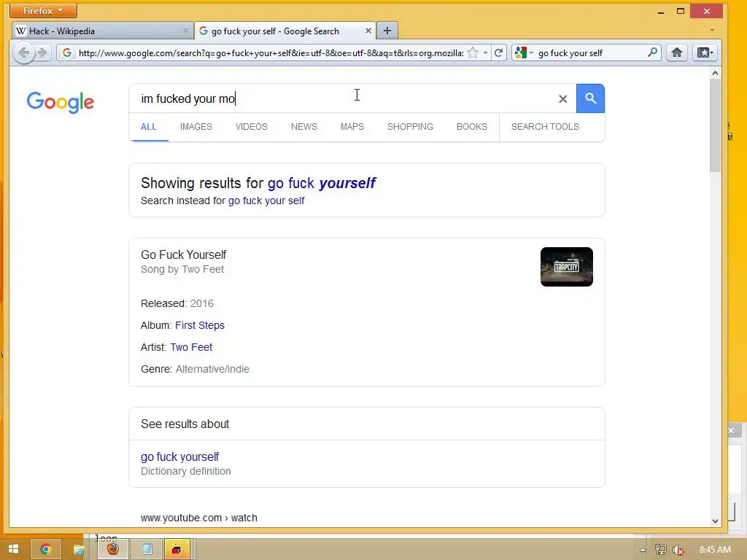
Task: Open the Notepad taskbar icon
Action: click(x=147, y=549)
